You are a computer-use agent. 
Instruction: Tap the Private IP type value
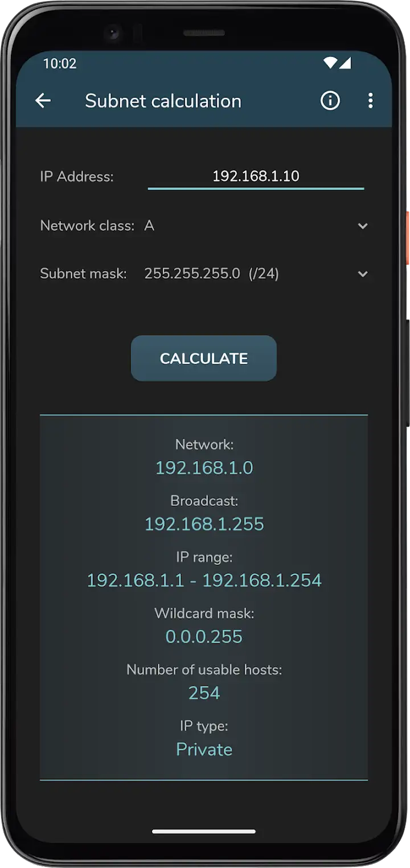click(x=204, y=749)
